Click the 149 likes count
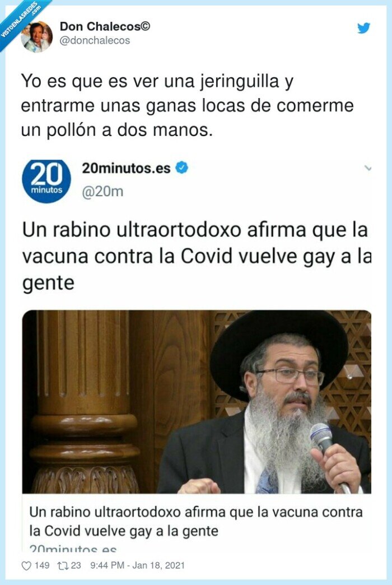This screenshot has width=392, height=585. click(x=42, y=565)
